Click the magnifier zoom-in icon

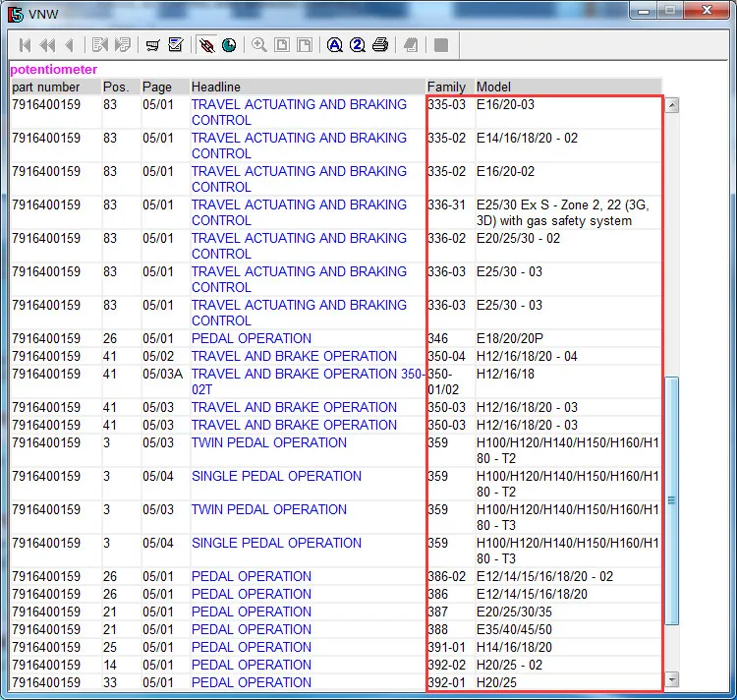pos(259,45)
